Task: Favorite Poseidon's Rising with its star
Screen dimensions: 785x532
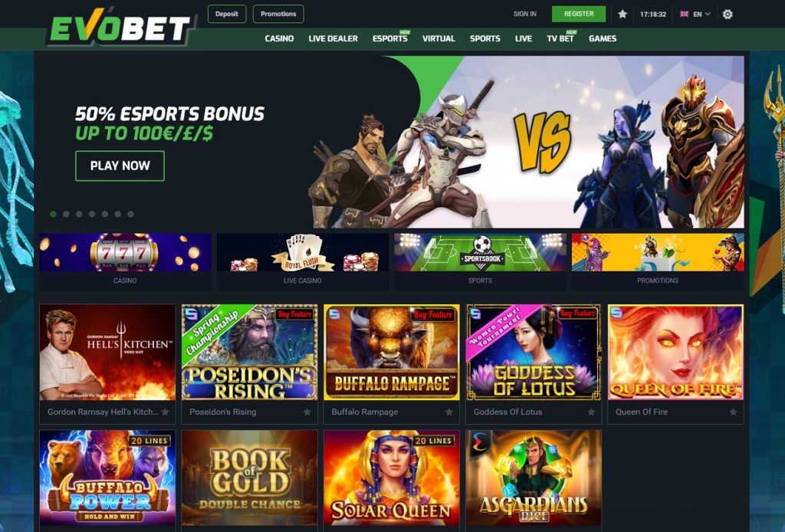Action: tap(307, 412)
